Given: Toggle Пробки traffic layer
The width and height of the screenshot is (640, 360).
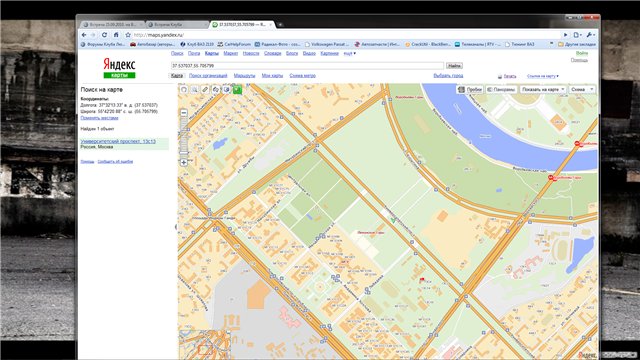Looking at the screenshot, I should coord(470,89).
